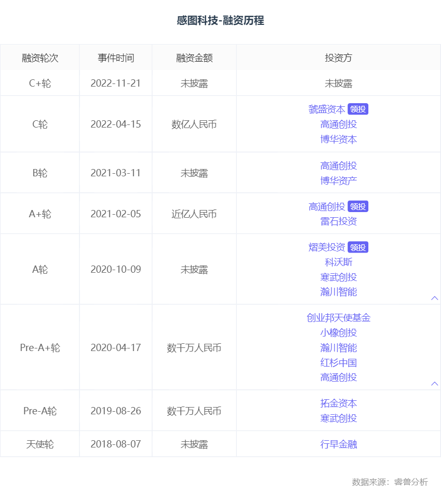Viewport: 441px width, 504px height.
Task: Select the date 2019-08-26
Action: [x=116, y=411]
